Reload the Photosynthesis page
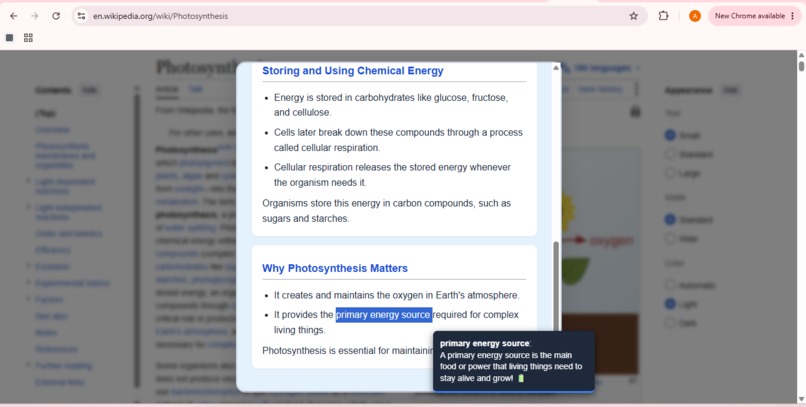Image resolution: width=806 pixels, height=407 pixels. [56, 16]
